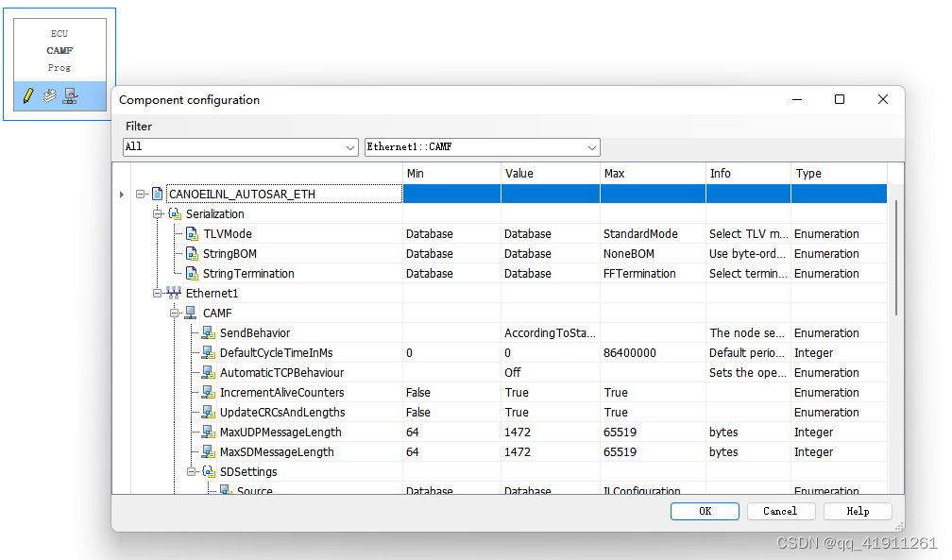Click the OK button
The image size is (952, 560).
point(705,512)
